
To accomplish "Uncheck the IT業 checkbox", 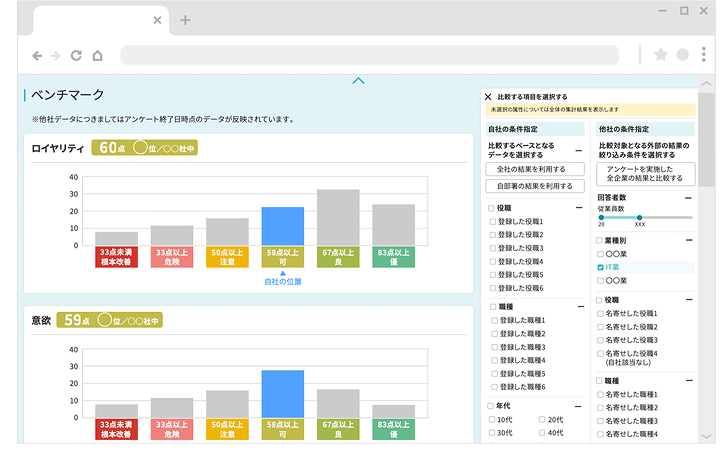I will 600,267.
